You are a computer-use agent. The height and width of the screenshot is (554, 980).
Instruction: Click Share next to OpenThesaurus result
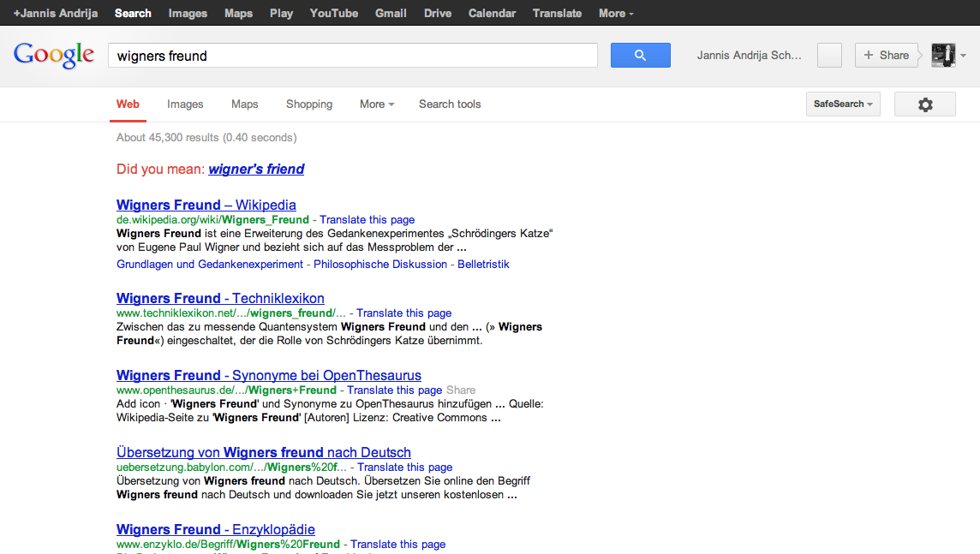[x=461, y=390]
